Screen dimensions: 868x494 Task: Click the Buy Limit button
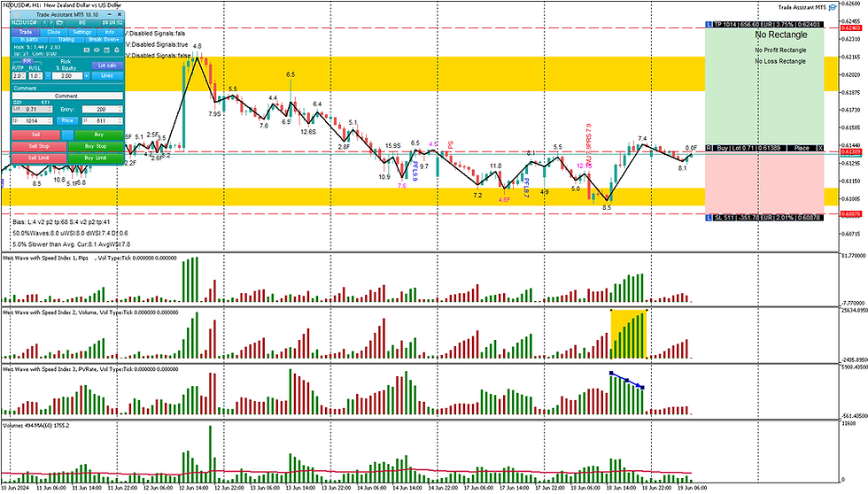coord(96,158)
